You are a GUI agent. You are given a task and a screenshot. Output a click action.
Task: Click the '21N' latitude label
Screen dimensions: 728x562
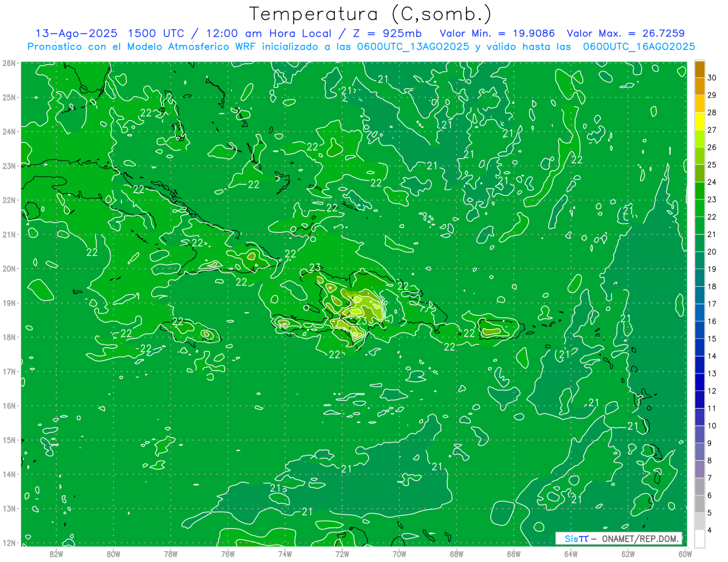click(9, 235)
